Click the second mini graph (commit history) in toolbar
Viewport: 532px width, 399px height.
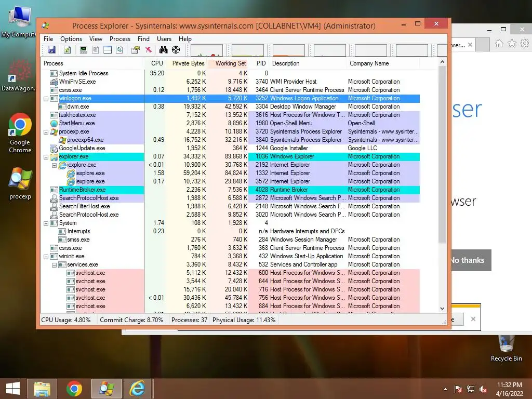point(248,50)
